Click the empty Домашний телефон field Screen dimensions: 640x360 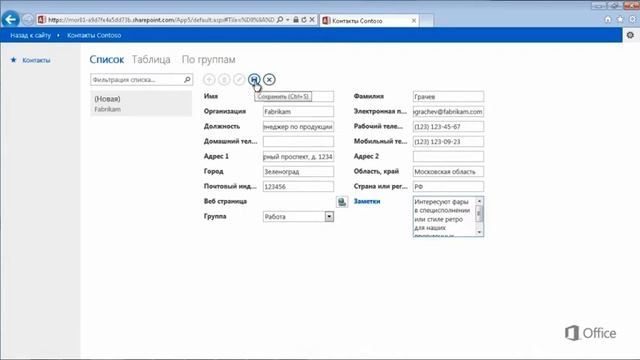(298, 142)
